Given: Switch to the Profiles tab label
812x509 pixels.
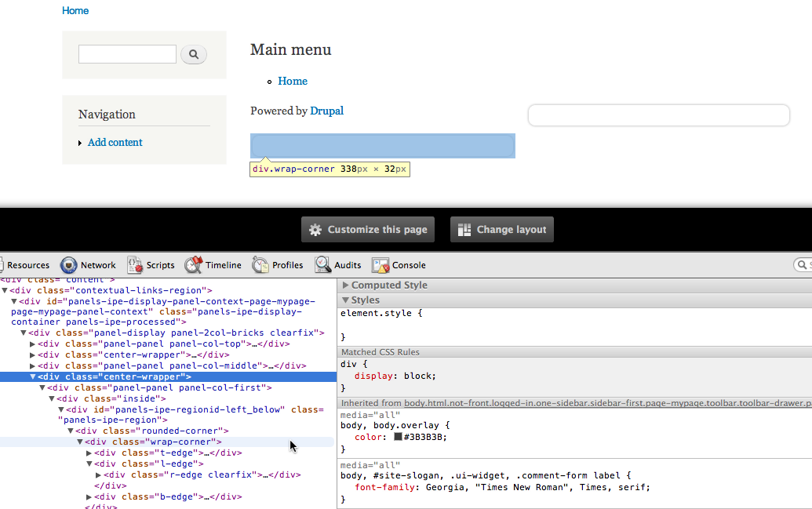Looking at the screenshot, I should 287,265.
